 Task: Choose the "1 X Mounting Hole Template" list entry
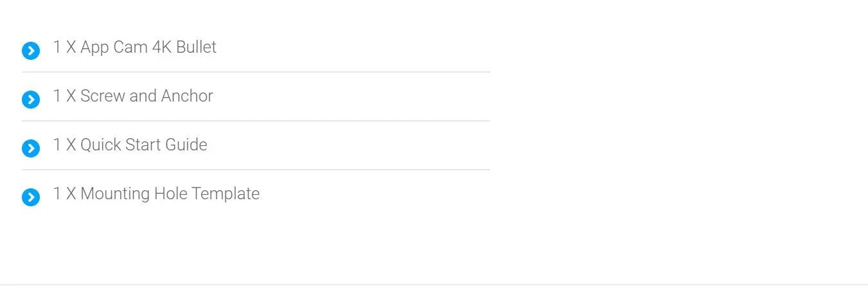(x=156, y=193)
